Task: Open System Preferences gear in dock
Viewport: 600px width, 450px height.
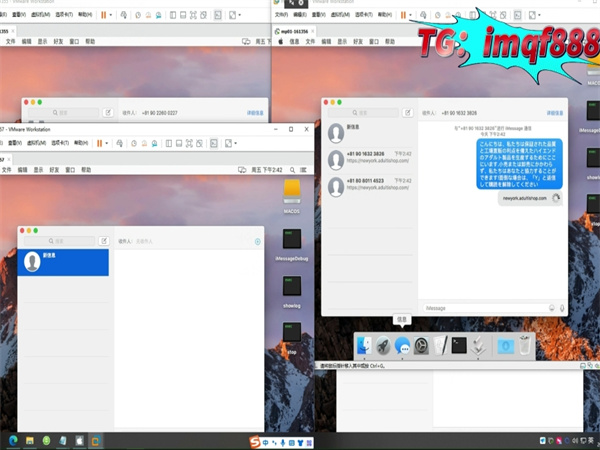Action: coord(422,346)
